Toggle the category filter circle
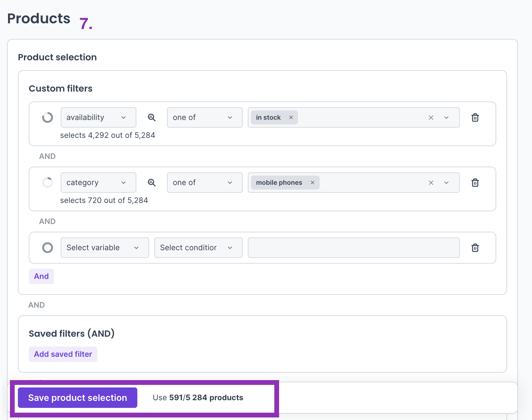Image resolution: width=532 pixels, height=420 pixels. click(48, 183)
